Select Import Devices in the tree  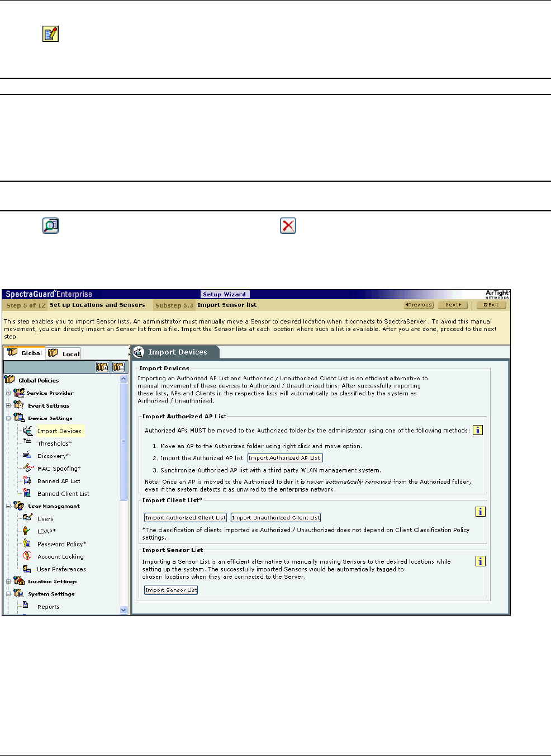tap(59, 431)
